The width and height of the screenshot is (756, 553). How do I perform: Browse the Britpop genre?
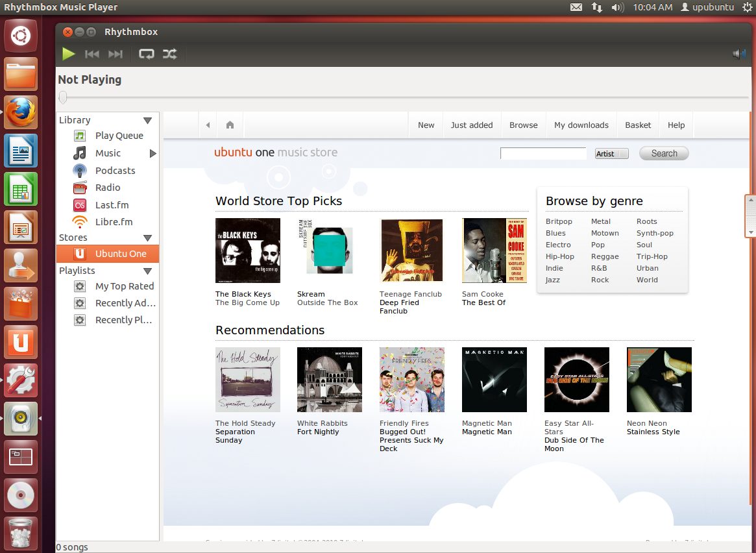click(559, 221)
